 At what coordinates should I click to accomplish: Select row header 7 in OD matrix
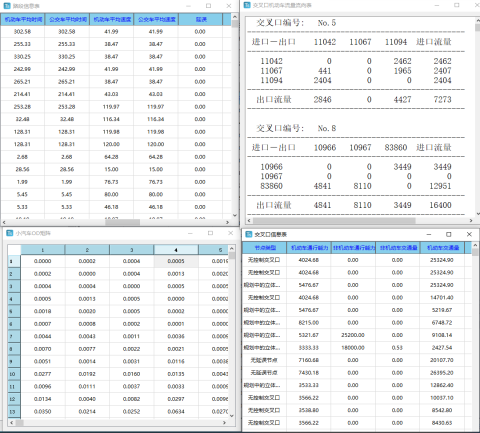[14, 336]
